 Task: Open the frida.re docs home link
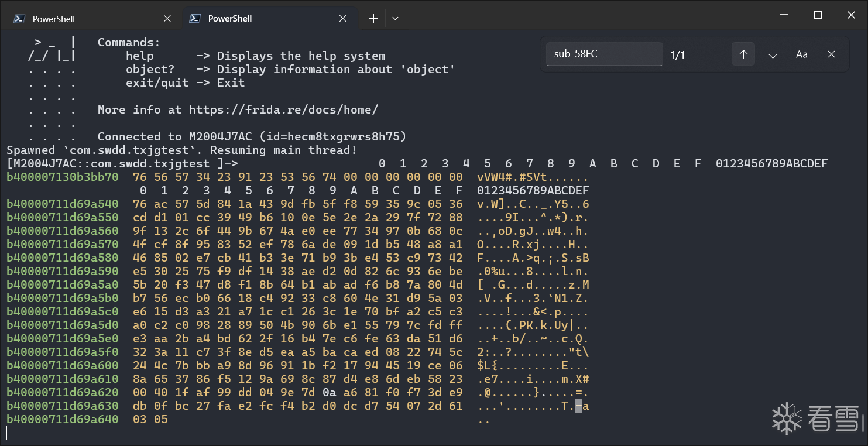(x=283, y=109)
